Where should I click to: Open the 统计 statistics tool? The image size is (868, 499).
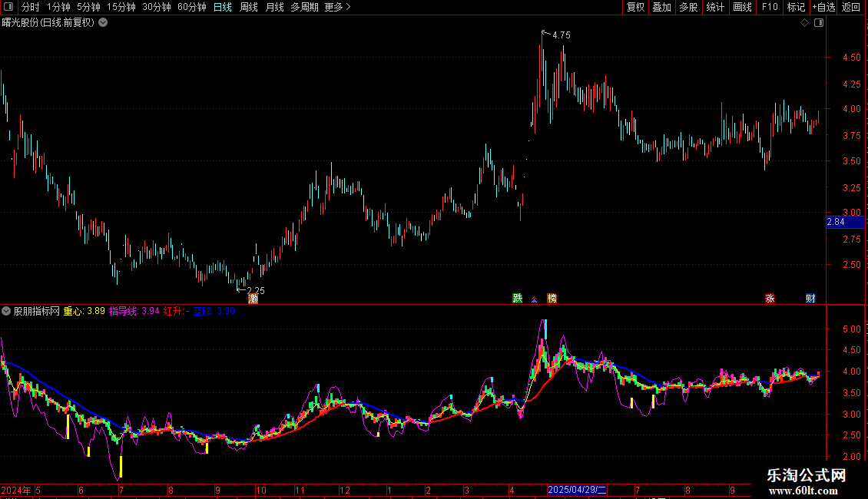click(715, 7)
